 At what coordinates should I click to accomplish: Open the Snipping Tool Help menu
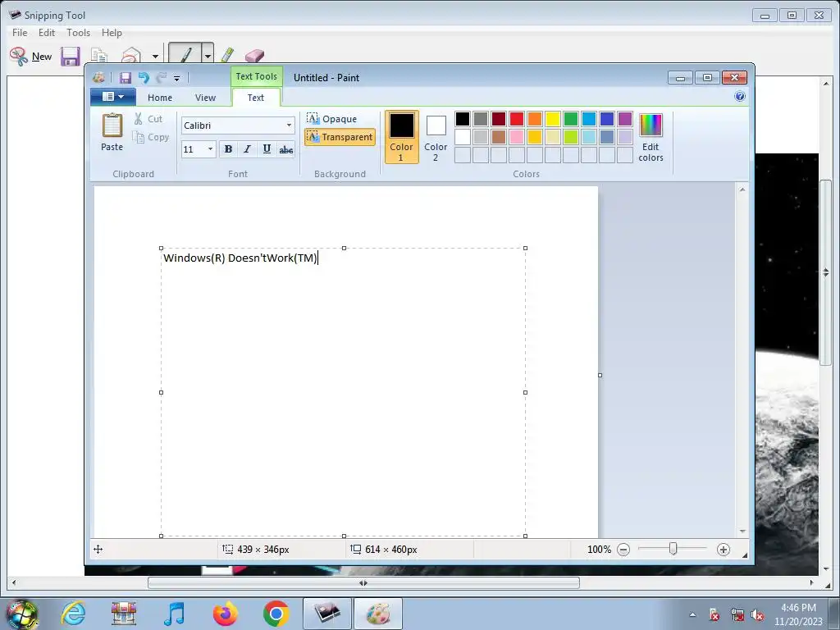coord(112,33)
